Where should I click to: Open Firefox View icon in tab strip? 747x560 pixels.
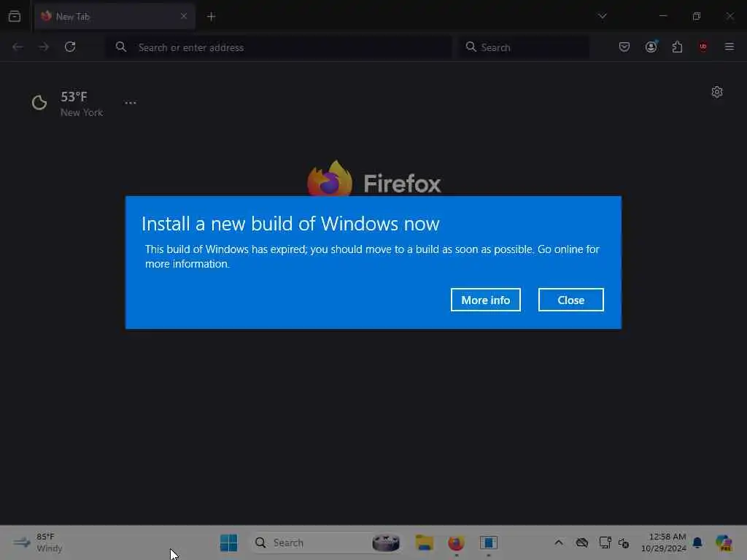tap(15, 16)
